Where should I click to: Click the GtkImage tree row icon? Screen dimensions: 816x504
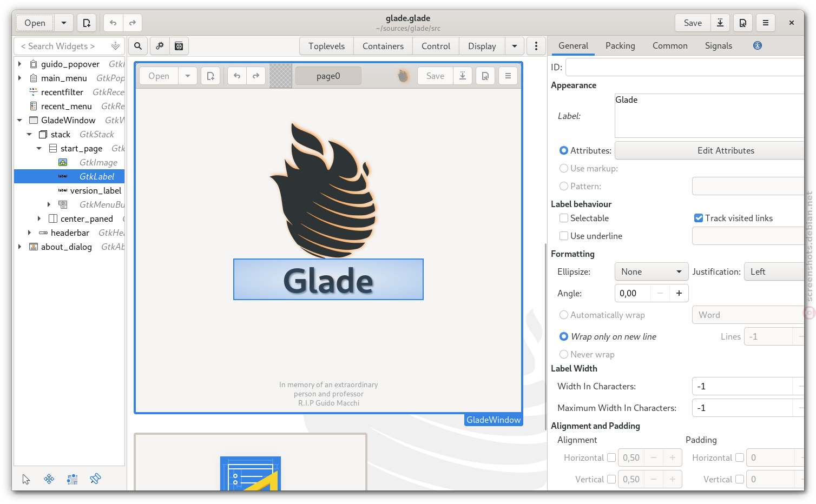(63, 162)
